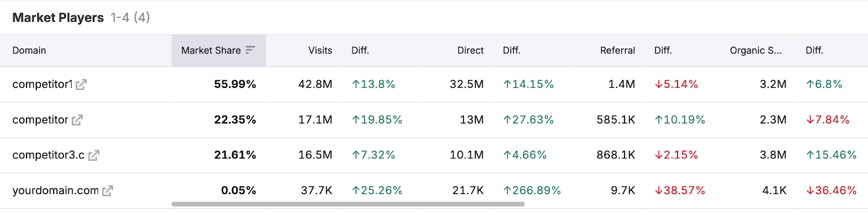Click the ↑19.85% visits diff
Screen dimensions: 868x214
377,120
